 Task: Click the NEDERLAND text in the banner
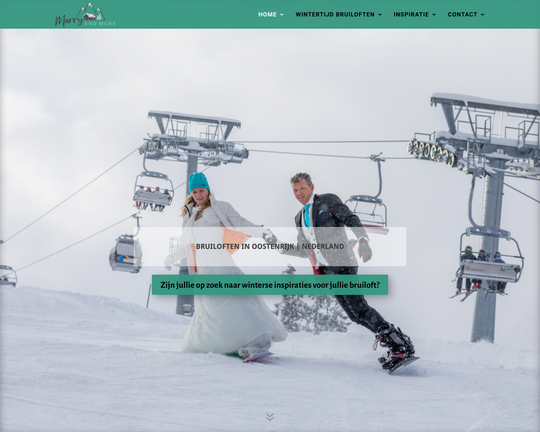coord(323,246)
